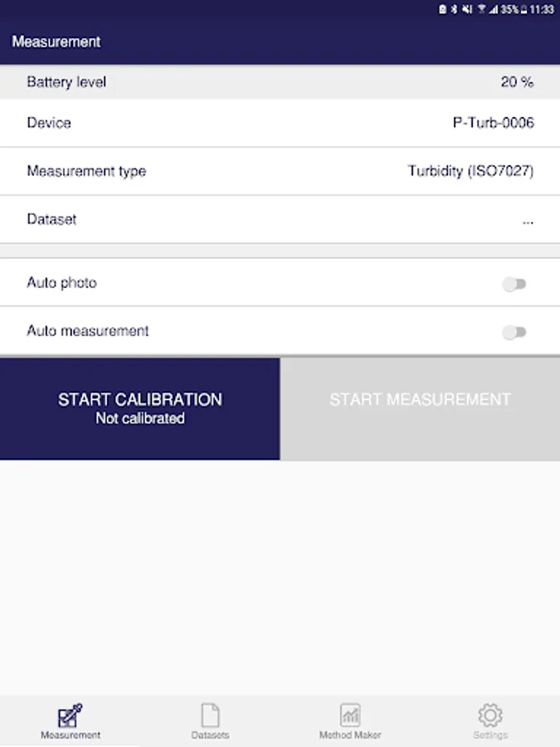560x747 pixels.
Task: Select device P-Turb-0006
Action: coord(493,123)
